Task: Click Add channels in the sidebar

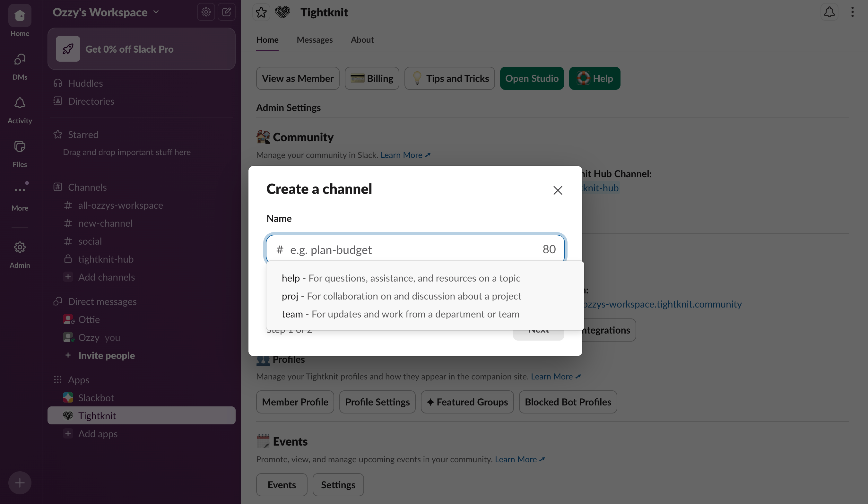Action: [141, 277]
